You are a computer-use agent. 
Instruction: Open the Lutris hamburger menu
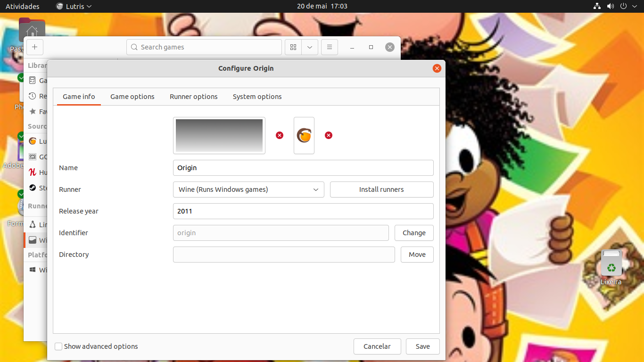(x=330, y=47)
